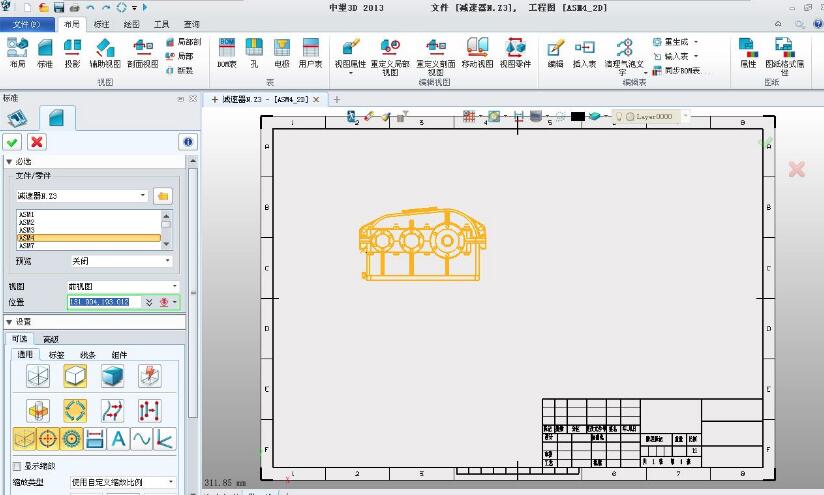Open 图纸格式属性 sheet format attributes
Image resolution: width=824 pixels, height=495 pixels.
coord(784,56)
